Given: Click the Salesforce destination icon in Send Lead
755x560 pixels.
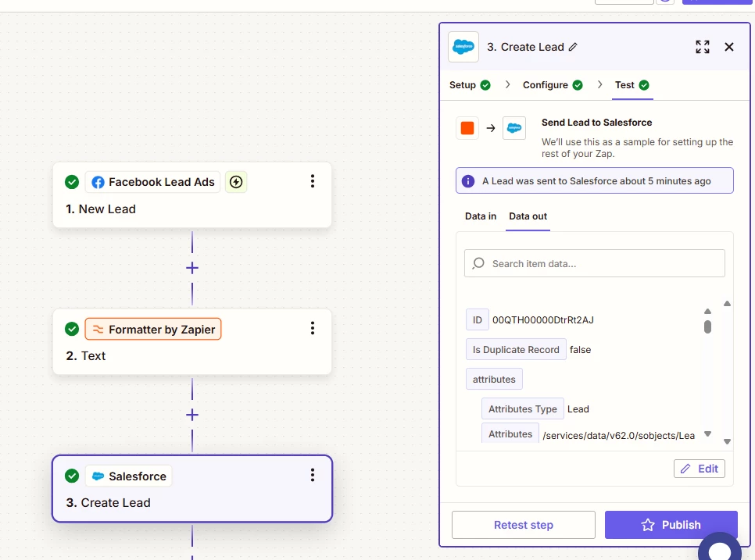Looking at the screenshot, I should [514, 128].
